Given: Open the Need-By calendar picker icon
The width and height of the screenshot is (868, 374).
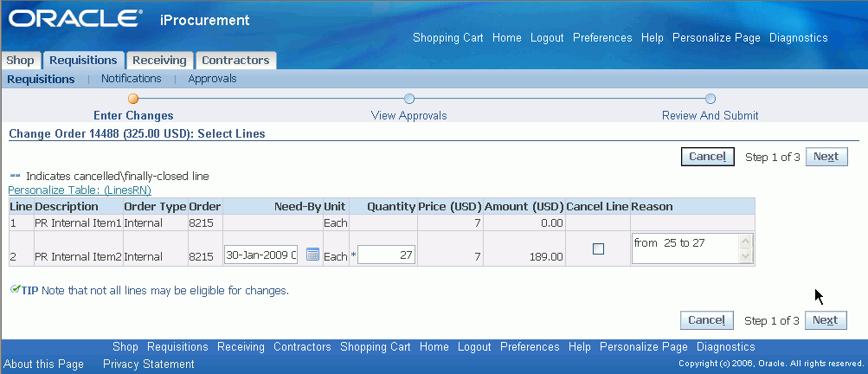Looking at the screenshot, I should pyautogui.click(x=312, y=255).
